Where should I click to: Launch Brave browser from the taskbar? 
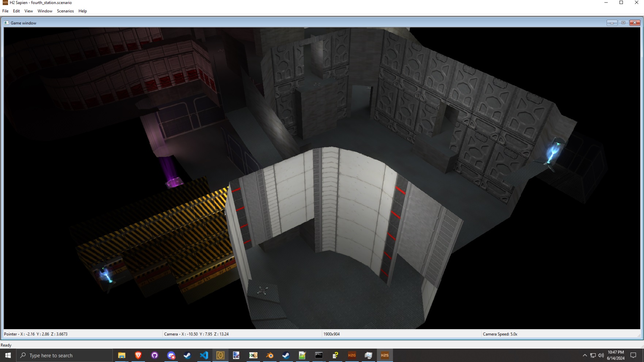(x=138, y=355)
